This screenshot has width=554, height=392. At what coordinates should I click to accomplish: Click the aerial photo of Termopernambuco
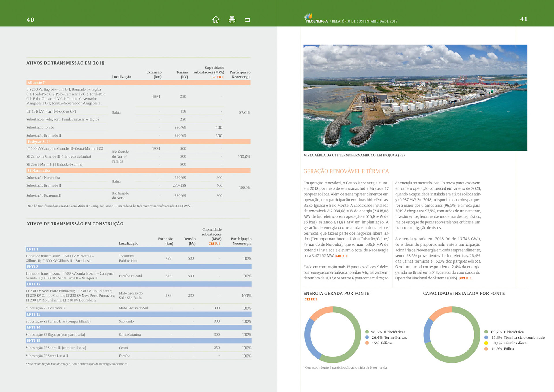pyautogui.click(x=415, y=98)
